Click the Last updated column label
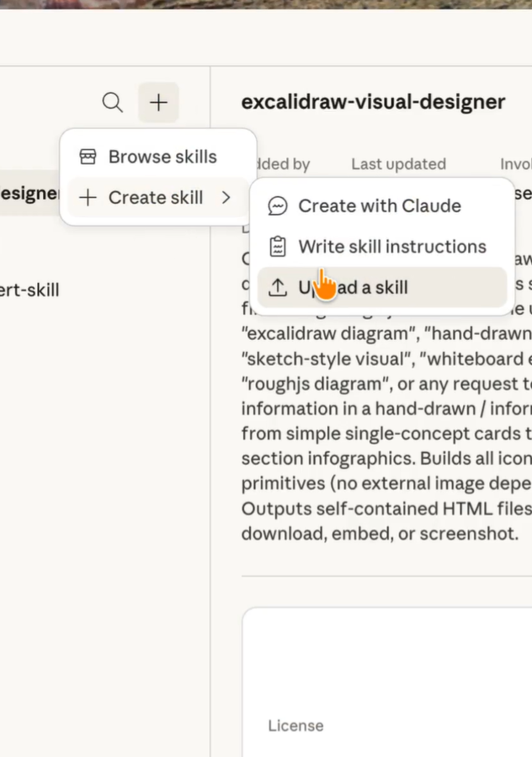The image size is (532, 757). pyautogui.click(x=399, y=164)
